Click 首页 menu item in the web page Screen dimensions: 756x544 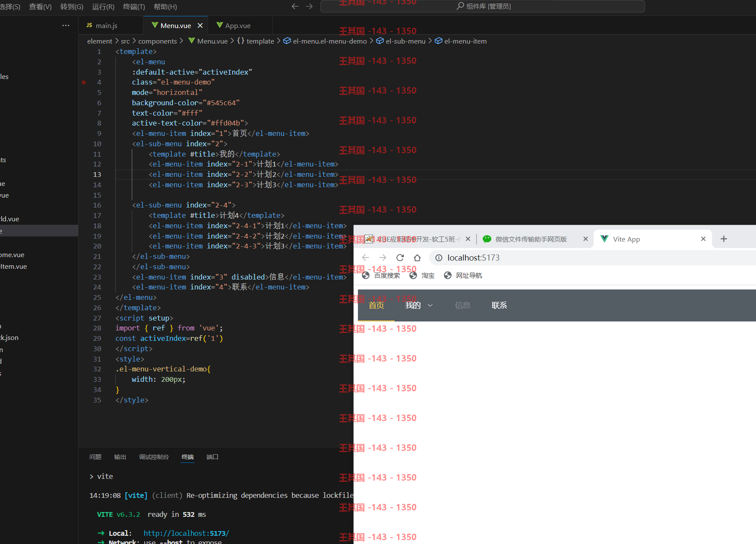[376, 305]
